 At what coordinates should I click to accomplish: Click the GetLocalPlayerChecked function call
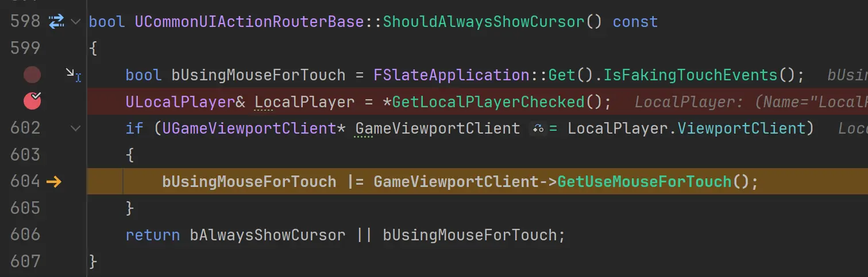pos(488,102)
